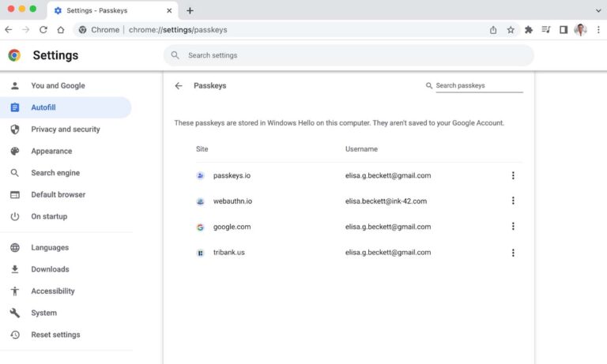
Task: Open the profile avatar menu
Action: 580,30
